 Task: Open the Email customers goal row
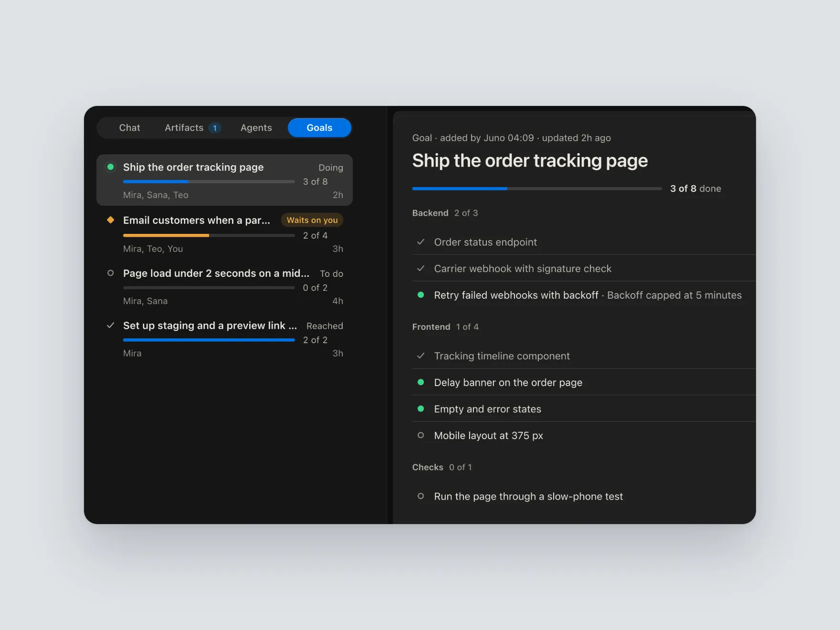224,234
